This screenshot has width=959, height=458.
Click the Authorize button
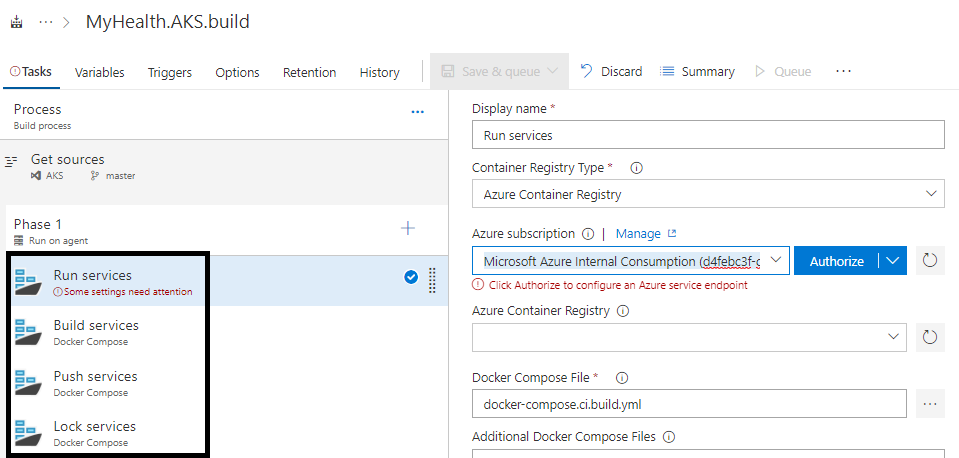click(x=836, y=261)
